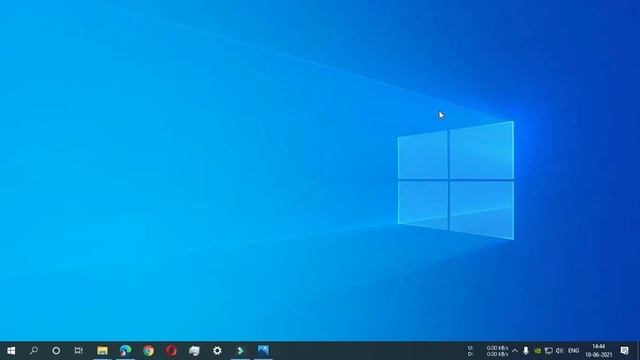Open File Explorer from taskbar
Screen dimensions: 640x360
(x=102, y=351)
